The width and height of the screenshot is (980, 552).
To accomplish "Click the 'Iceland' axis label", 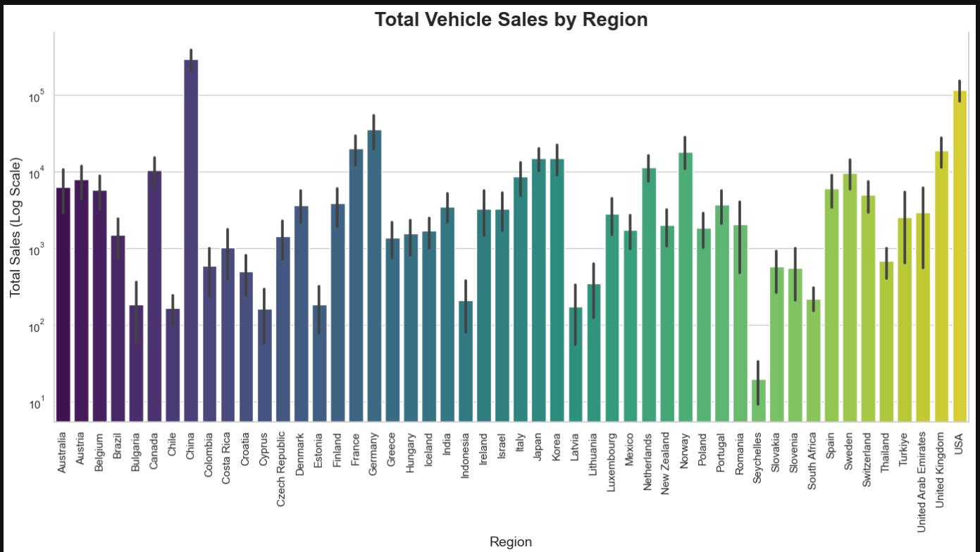I will [429, 449].
